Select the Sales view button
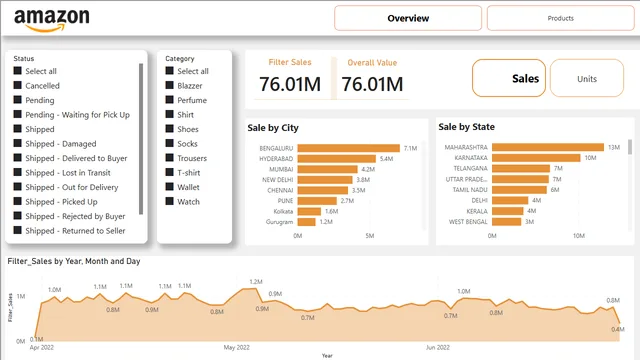Viewport: 640px width, 360px height. pyautogui.click(x=509, y=78)
